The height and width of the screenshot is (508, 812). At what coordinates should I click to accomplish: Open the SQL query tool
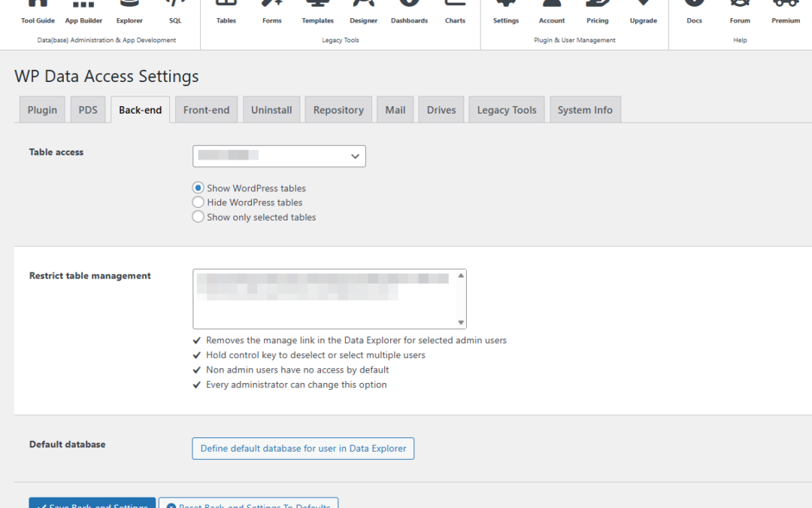click(175, 13)
